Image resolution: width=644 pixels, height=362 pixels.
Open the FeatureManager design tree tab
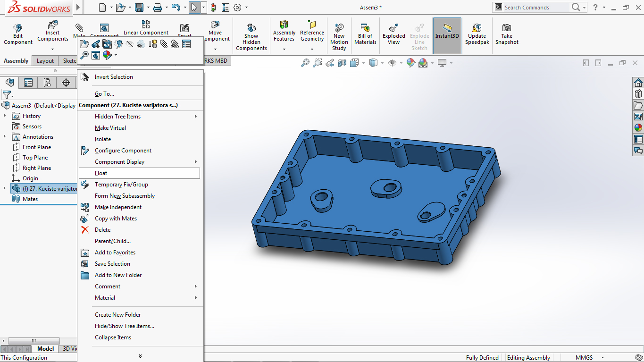coord(9,83)
